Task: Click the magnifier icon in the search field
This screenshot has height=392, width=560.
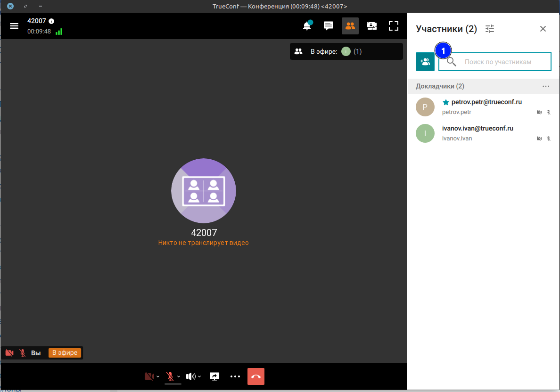Action: pos(451,62)
